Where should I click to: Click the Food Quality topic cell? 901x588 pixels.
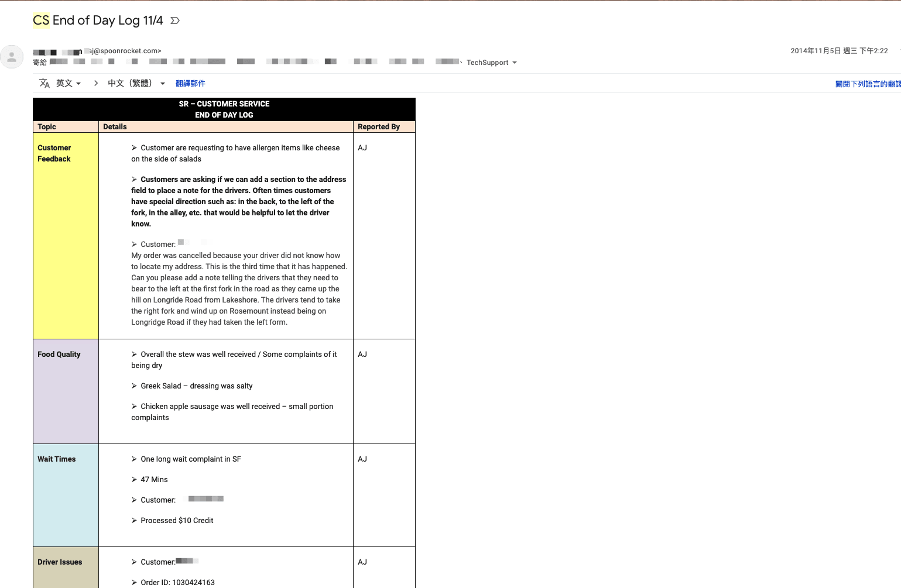66,391
